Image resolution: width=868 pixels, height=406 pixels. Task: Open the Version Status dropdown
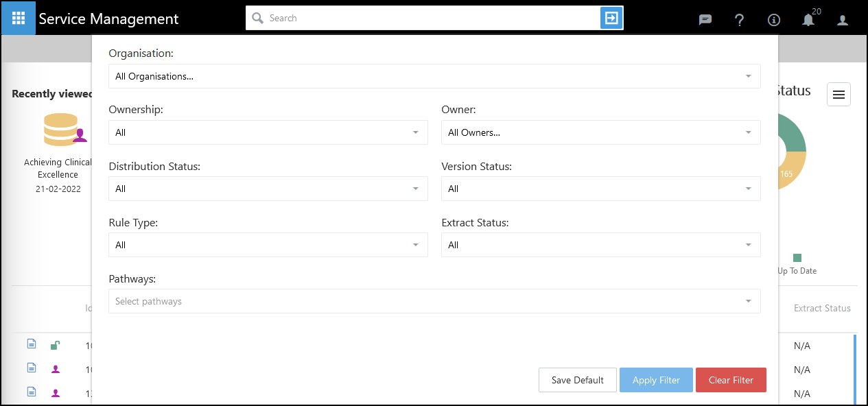tap(600, 189)
